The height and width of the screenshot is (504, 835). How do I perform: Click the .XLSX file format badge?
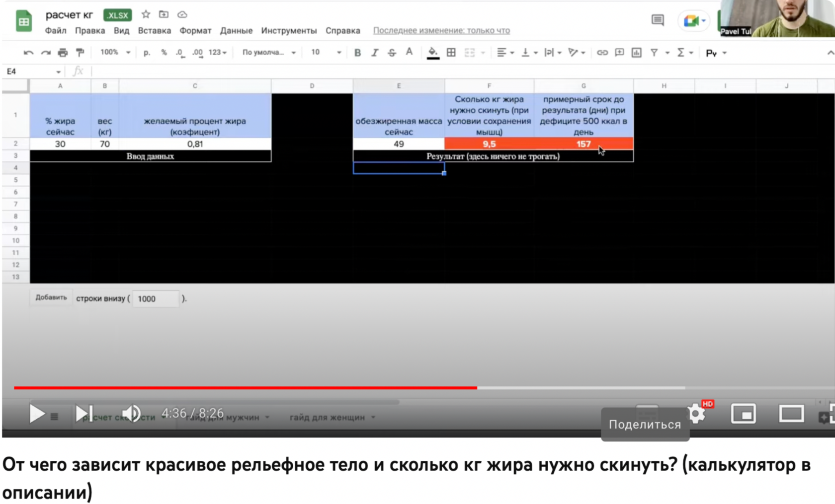[x=117, y=15]
